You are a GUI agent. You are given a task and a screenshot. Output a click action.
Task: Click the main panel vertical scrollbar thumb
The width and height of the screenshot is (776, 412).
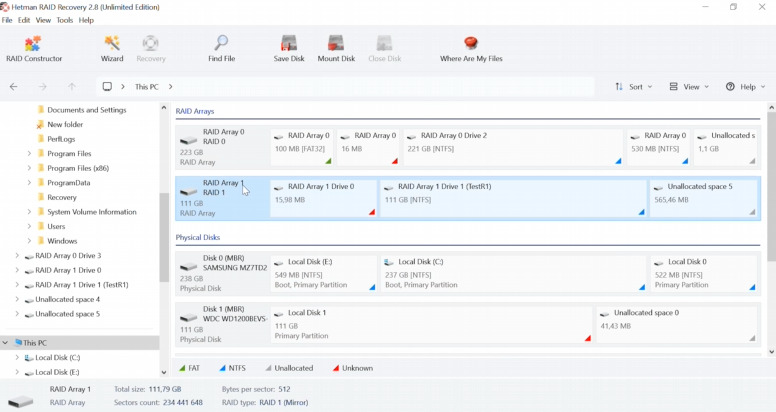point(771,187)
